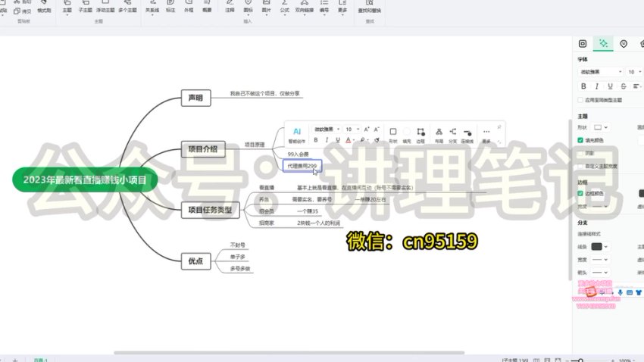Select the 项目介绍 topic node

pos(202,149)
